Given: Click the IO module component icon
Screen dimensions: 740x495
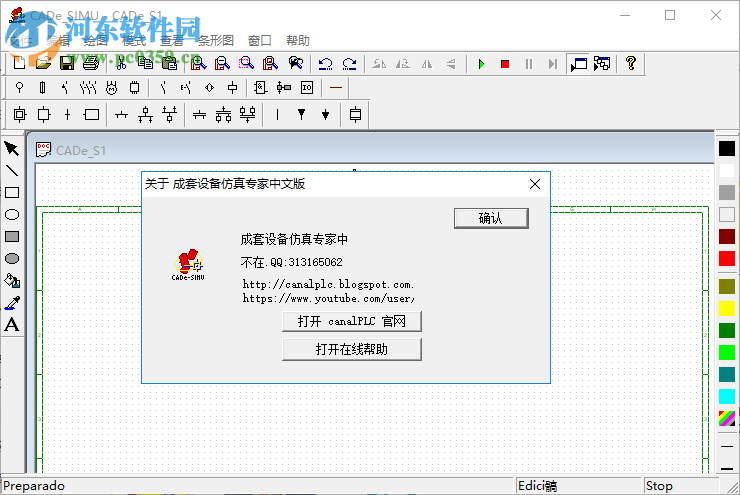Looking at the screenshot, I should pyautogui.click(x=307, y=88).
